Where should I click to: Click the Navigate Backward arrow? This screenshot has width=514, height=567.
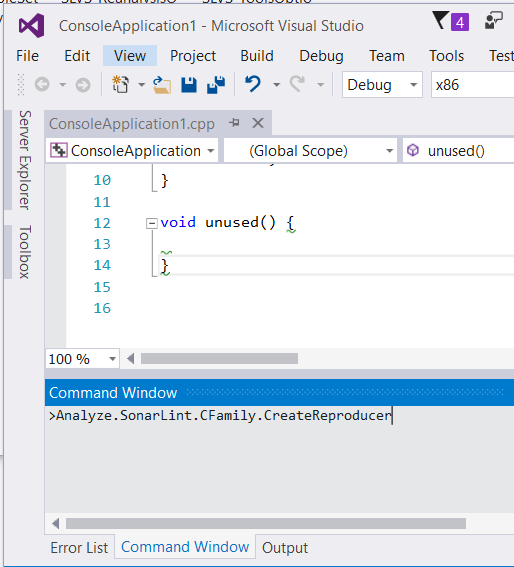42,85
